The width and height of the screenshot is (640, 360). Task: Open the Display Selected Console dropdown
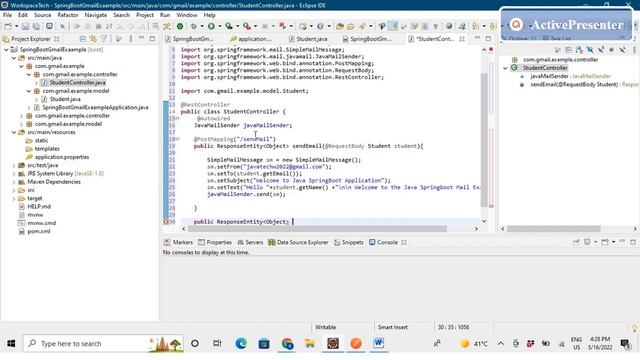(x=595, y=242)
